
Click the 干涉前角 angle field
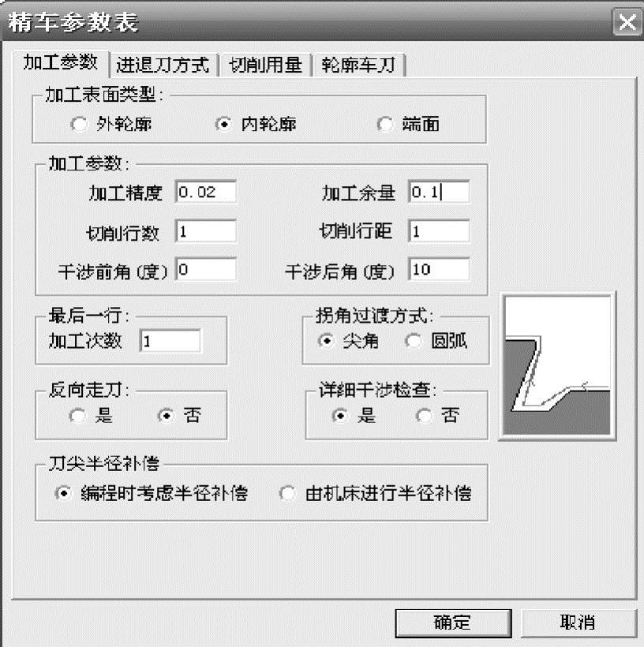pos(205,269)
